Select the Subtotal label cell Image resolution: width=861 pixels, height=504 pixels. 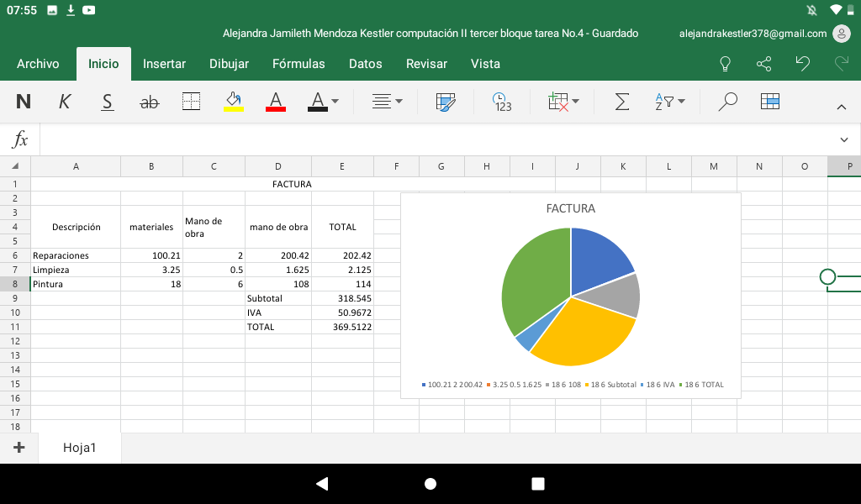pos(278,298)
